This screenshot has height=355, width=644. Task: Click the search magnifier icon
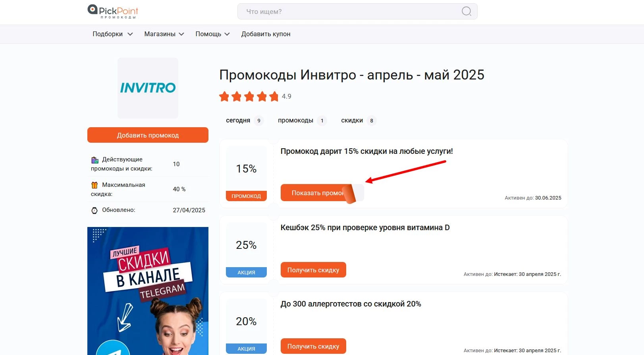pyautogui.click(x=467, y=12)
